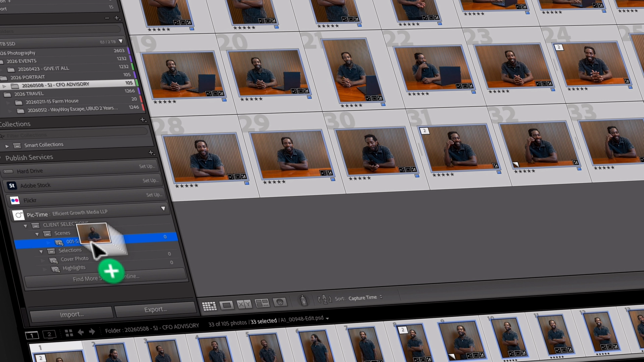Add new collection plus icon
The width and height of the screenshot is (644, 362).
click(x=143, y=120)
